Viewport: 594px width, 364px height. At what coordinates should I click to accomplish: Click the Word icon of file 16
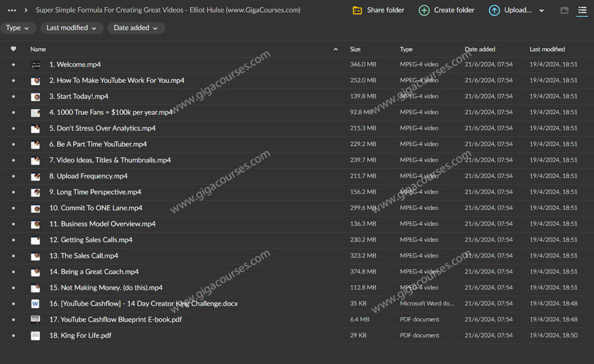point(35,304)
